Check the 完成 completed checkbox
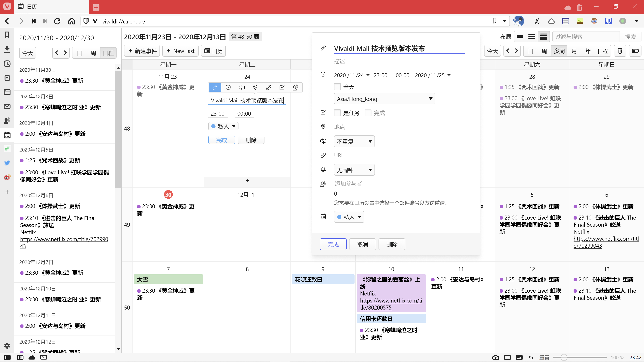This screenshot has height=362, width=644. [368, 113]
